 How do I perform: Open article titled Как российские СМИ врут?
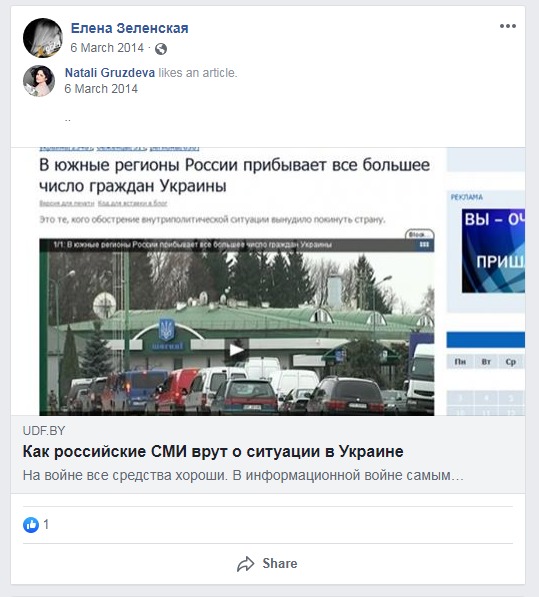[213, 452]
